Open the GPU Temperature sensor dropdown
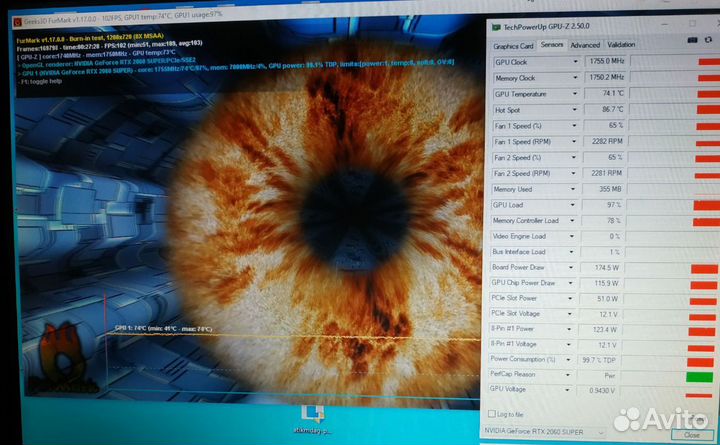Image resolution: width=720 pixels, height=445 pixels. click(x=574, y=94)
